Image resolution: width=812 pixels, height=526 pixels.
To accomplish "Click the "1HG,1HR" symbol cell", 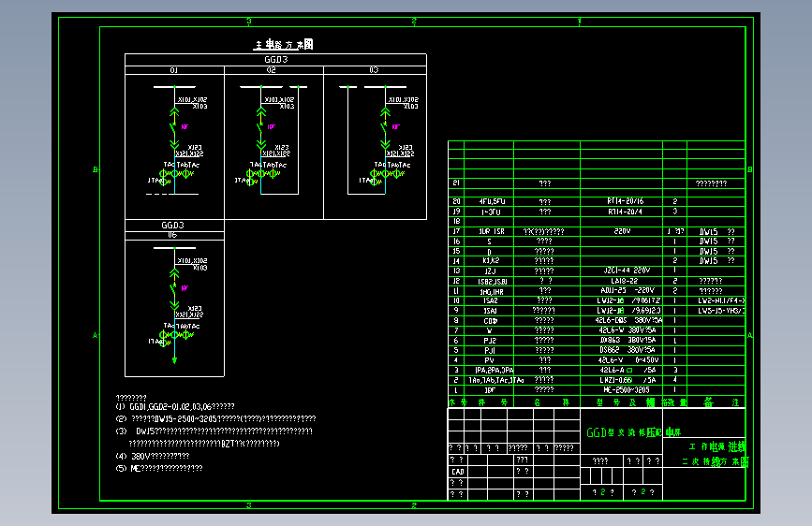I will pyautogui.click(x=492, y=291).
